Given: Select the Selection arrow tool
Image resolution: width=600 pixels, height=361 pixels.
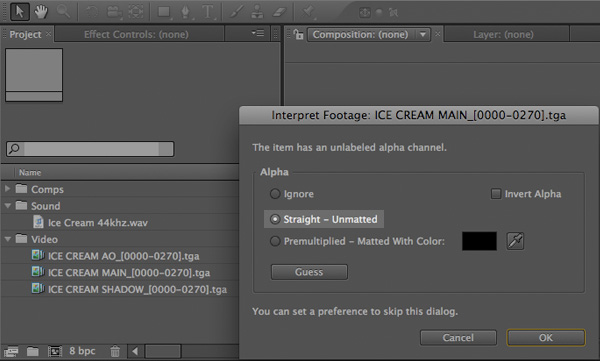Looking at the screenshot, I should (x=20, y=12).
